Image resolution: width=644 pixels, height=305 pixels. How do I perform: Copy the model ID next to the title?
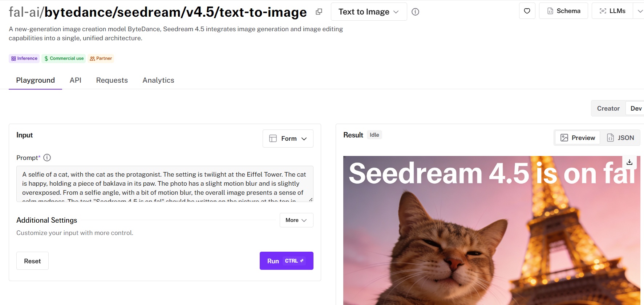[x=319, y=12]
